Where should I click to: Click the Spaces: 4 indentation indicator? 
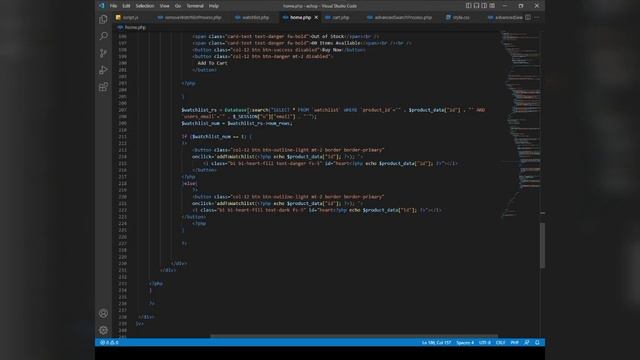pos(465,342)
